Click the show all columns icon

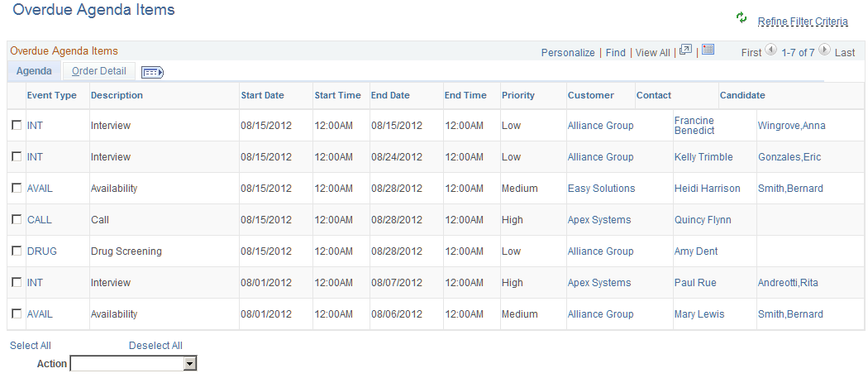click(152, 72)
